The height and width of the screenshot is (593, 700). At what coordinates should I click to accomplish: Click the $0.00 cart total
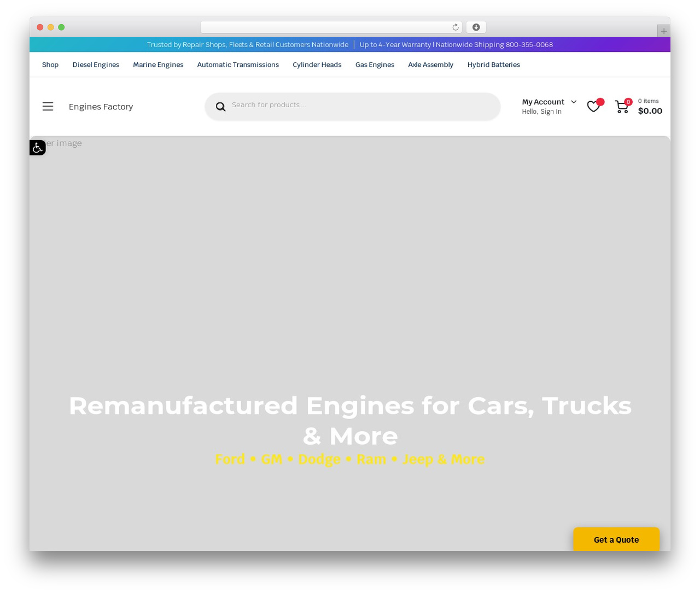650,111
